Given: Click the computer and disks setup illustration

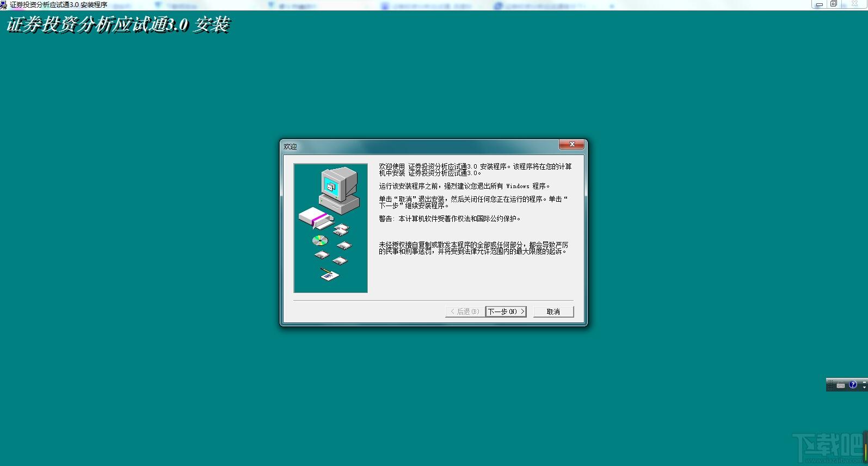Looking at the screenshot, I should 330,228.
